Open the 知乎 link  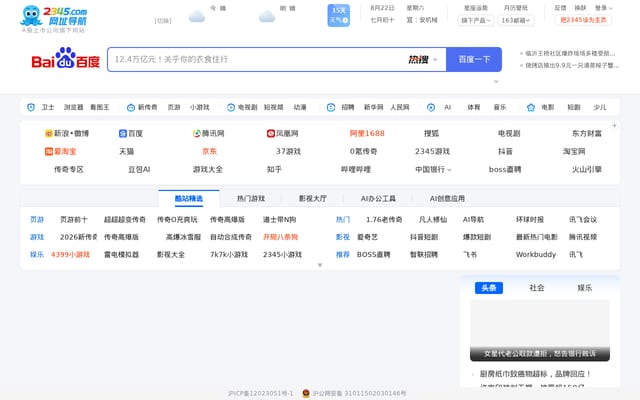274,169
